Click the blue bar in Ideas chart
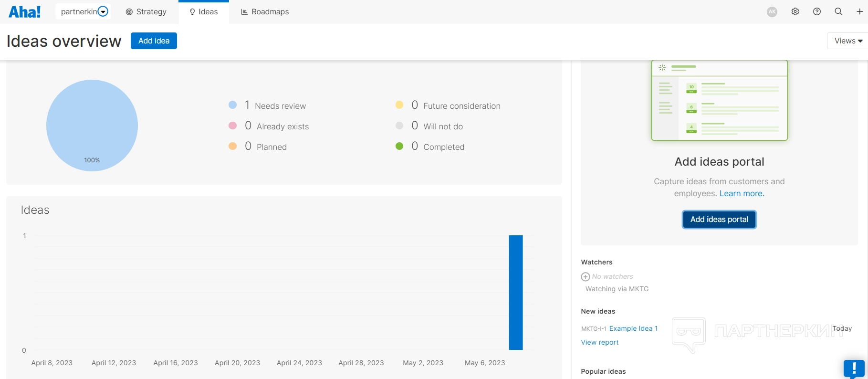868x379 pixels. pos(516,292)
